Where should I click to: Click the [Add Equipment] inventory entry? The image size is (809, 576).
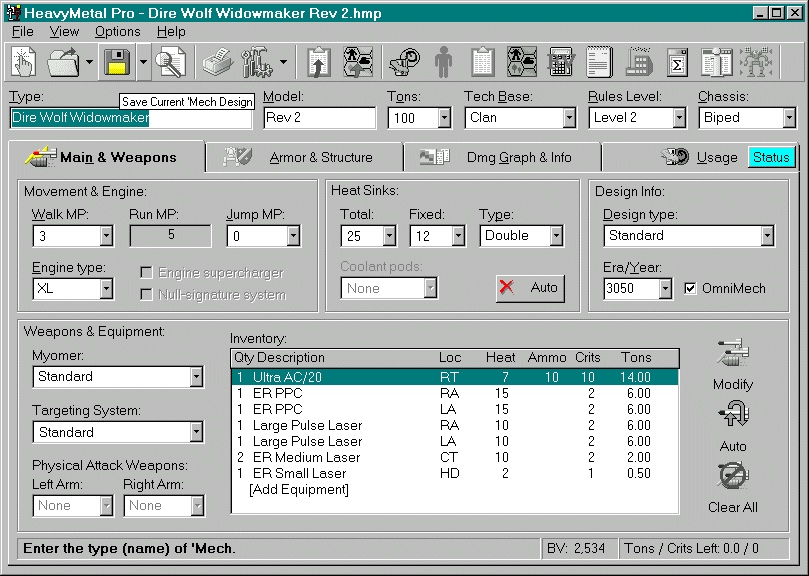tap(299, 489)
